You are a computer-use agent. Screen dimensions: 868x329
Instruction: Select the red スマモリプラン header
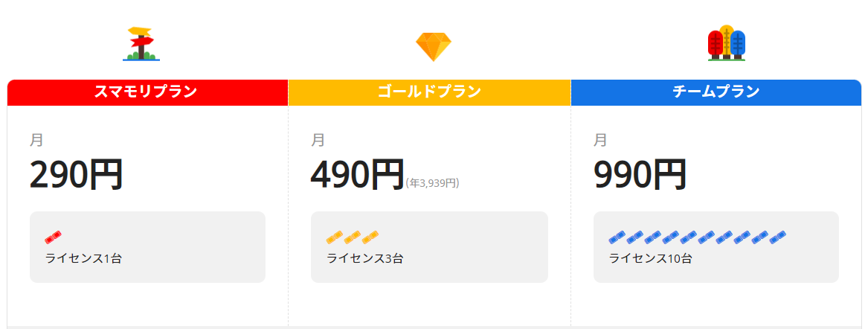click(x=147, y=92)
